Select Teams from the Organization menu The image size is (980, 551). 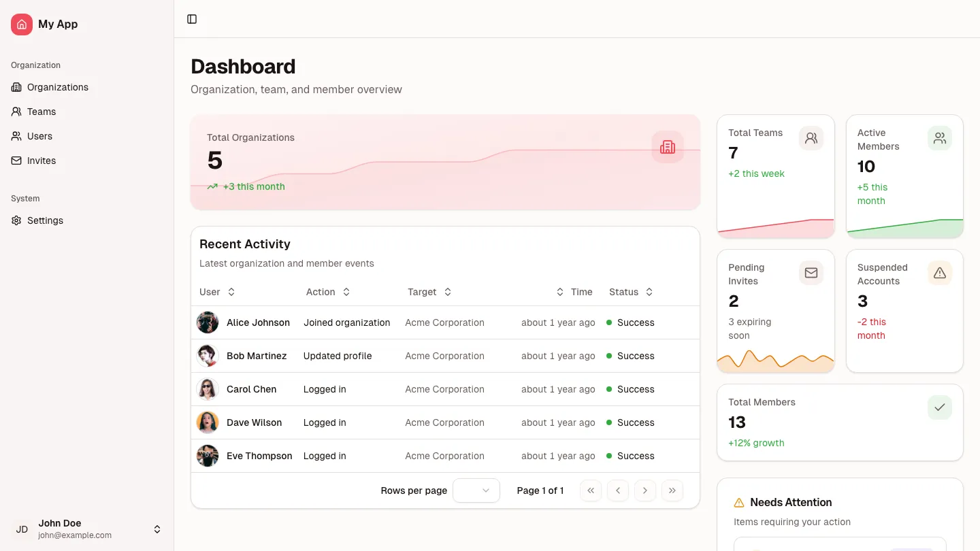(42, 112)
